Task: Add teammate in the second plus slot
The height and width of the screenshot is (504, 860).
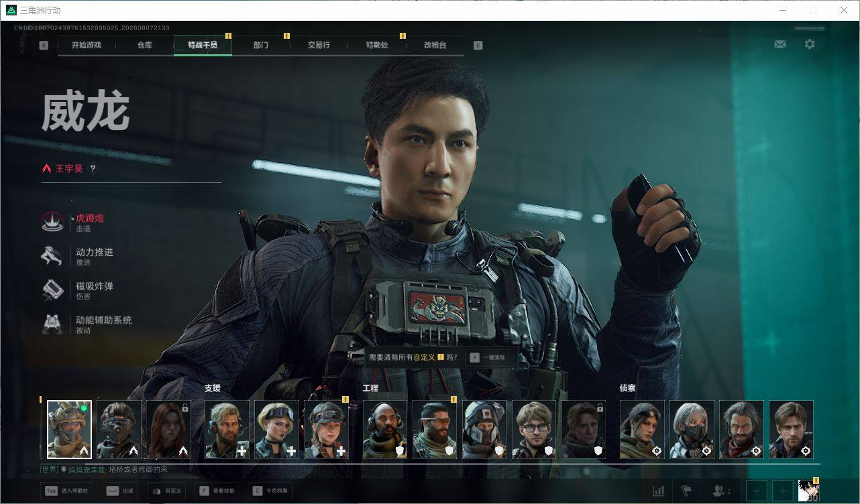Action: pos(782,491)
